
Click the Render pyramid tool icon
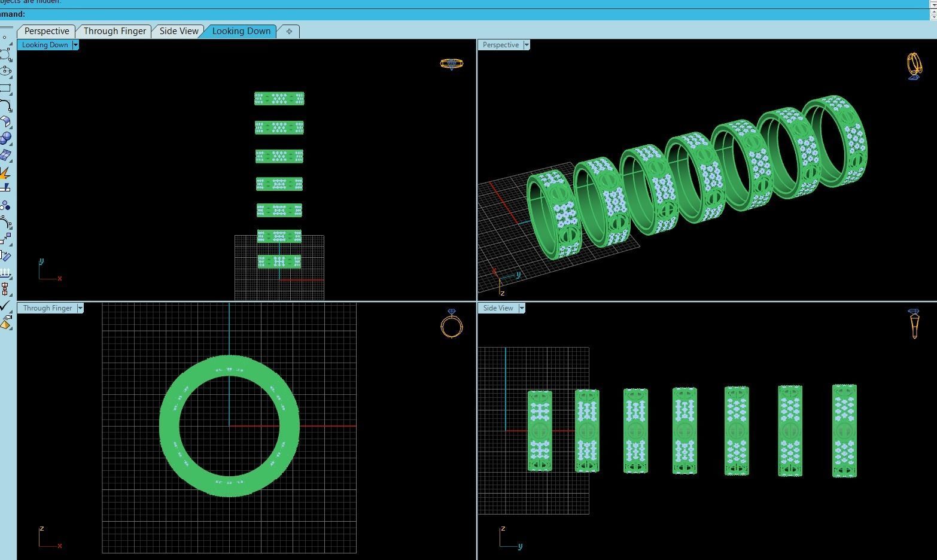click(5, 323)
